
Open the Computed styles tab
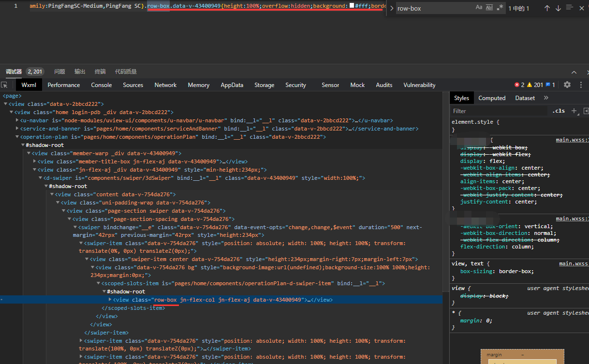click(492, 98)
